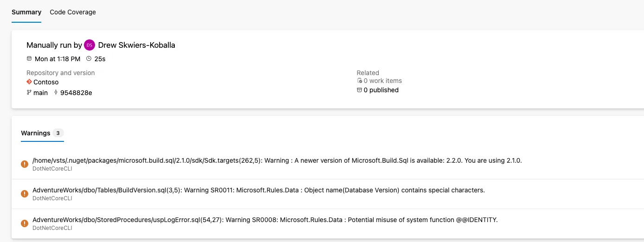Click the calendar icon beside Mon at 1:18 PM
The width and height of the screenshot is (644, 242).
point(29,59)
